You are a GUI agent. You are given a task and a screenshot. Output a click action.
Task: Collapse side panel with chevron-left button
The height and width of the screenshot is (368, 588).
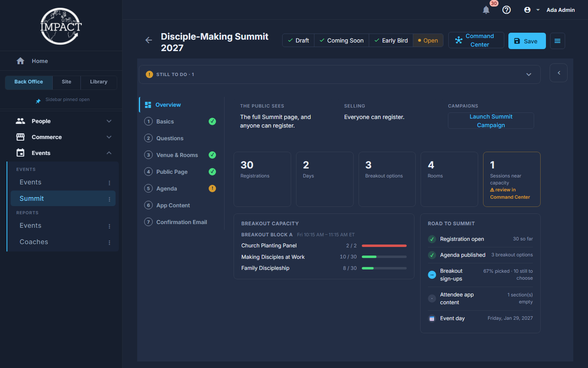tap(559, 73)
